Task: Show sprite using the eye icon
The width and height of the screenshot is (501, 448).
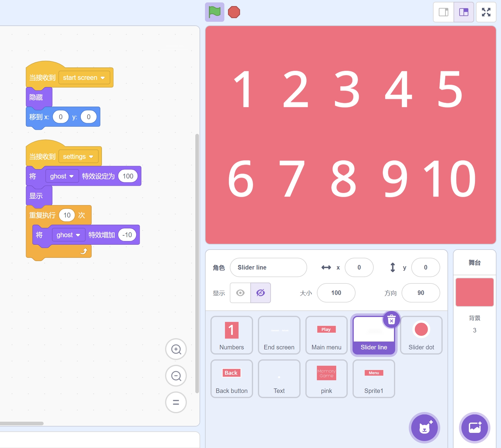Action: [x=240, y=293]
